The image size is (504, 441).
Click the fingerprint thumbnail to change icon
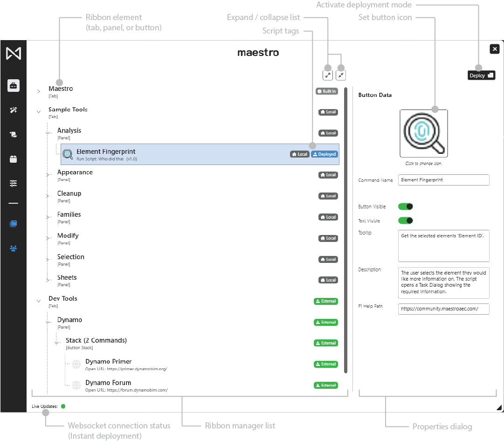[x=423, y=133]
